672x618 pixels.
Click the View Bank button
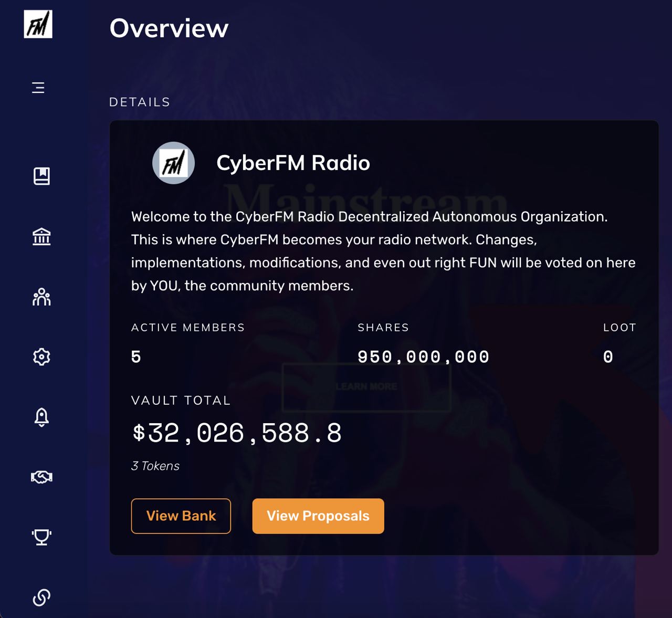click(181, 516)
